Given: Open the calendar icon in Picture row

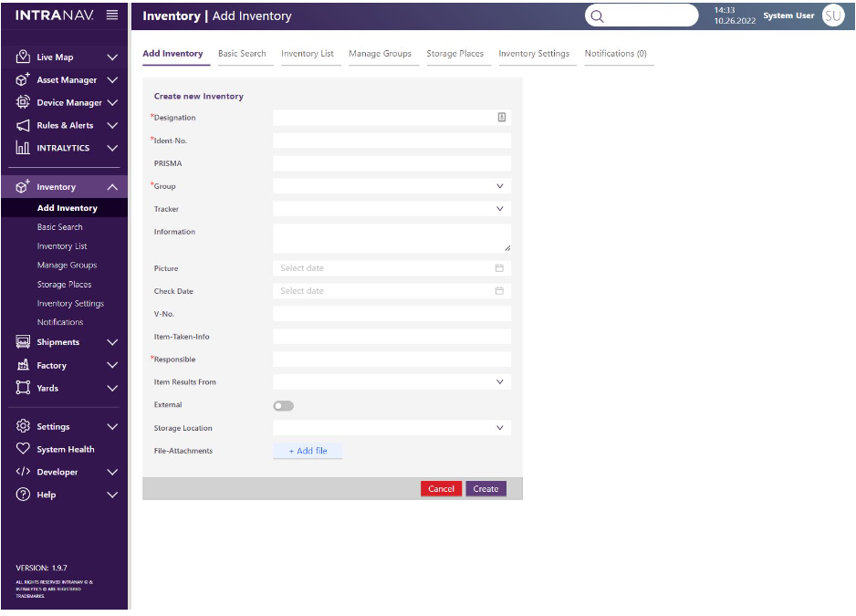Looking at the screenshot, I should tap(499, 268).
